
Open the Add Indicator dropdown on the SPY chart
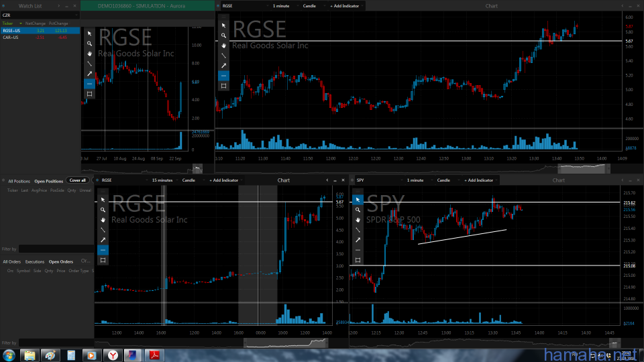(x=480, y=180)
